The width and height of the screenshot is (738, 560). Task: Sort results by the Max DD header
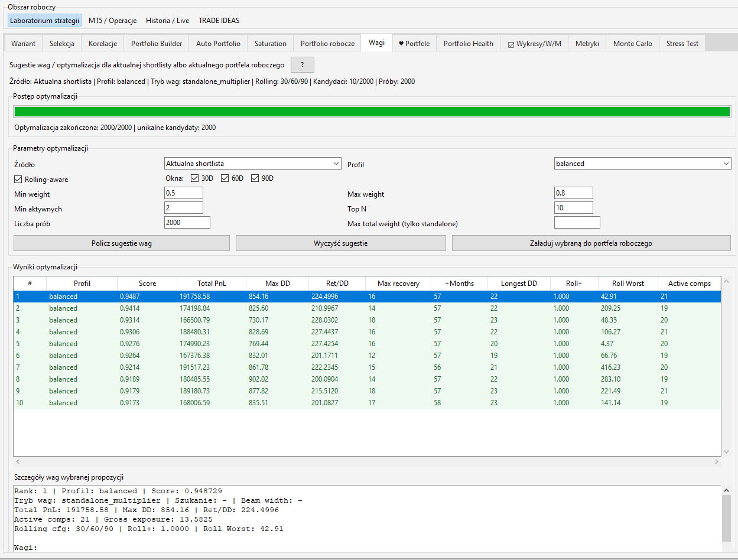[277, 284]
